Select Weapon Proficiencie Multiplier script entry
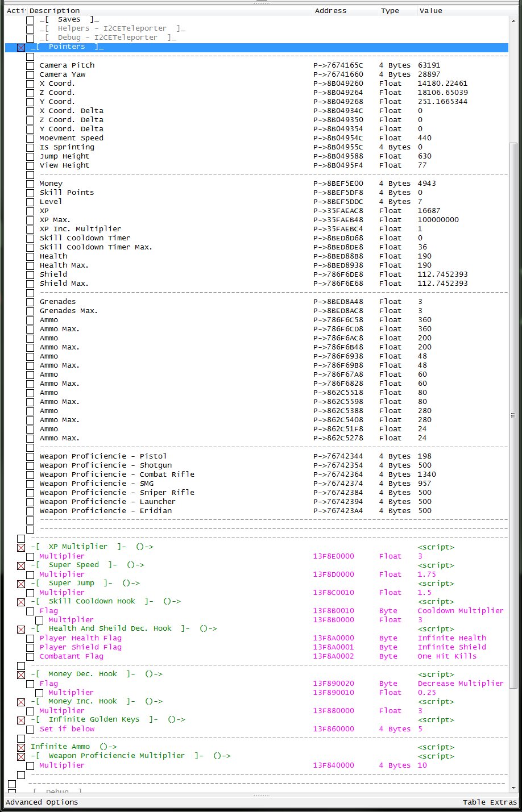The width and height of the screenshot is (522, 812). click(131, 756)
